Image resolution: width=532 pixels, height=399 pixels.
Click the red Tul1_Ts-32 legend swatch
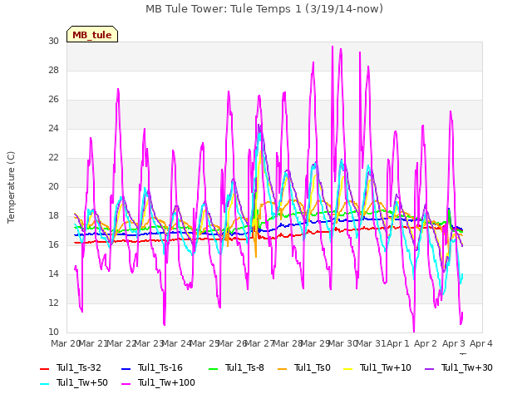point(44,369)
